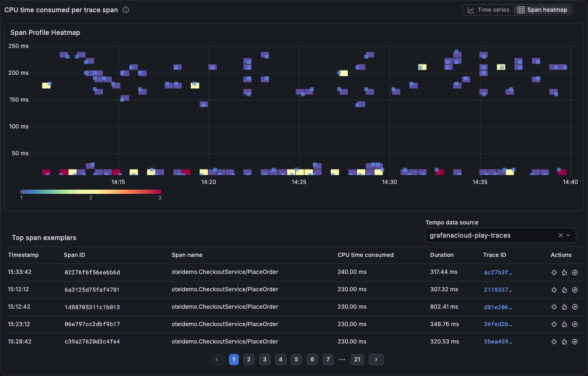588x376 pixels.
Task: Click timestamp 15:28:42
Action: pyautogui.click(x=20, y=341)
